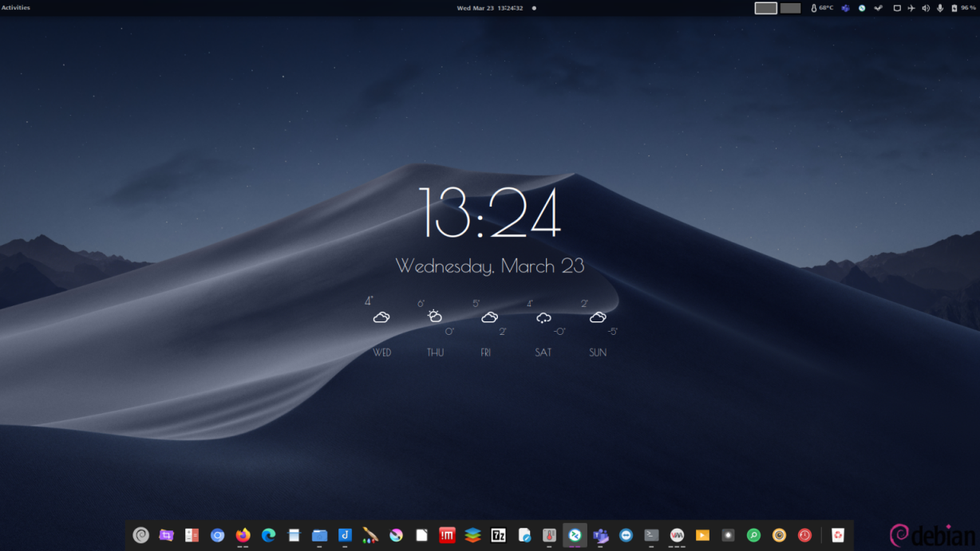
Task: Open volume control from speaker icon
Action: [926, 8]
